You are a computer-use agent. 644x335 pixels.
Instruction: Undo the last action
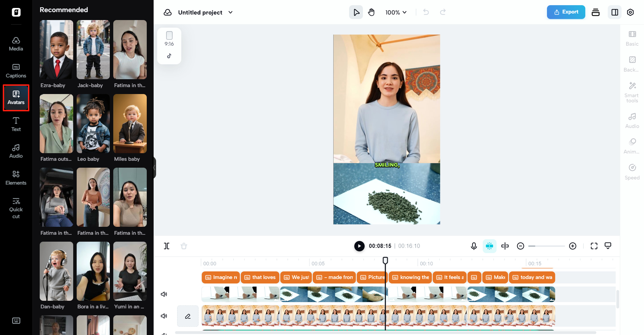426,12
